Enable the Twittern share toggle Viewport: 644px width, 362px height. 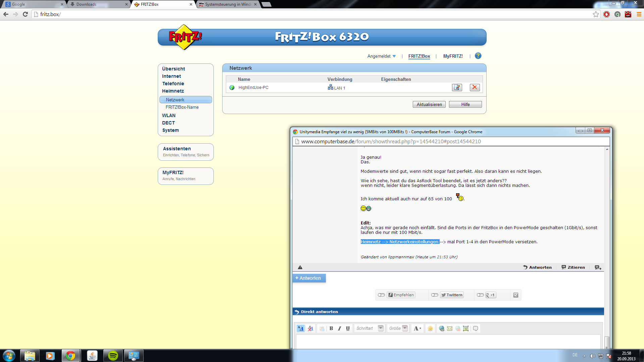(435, 295)
